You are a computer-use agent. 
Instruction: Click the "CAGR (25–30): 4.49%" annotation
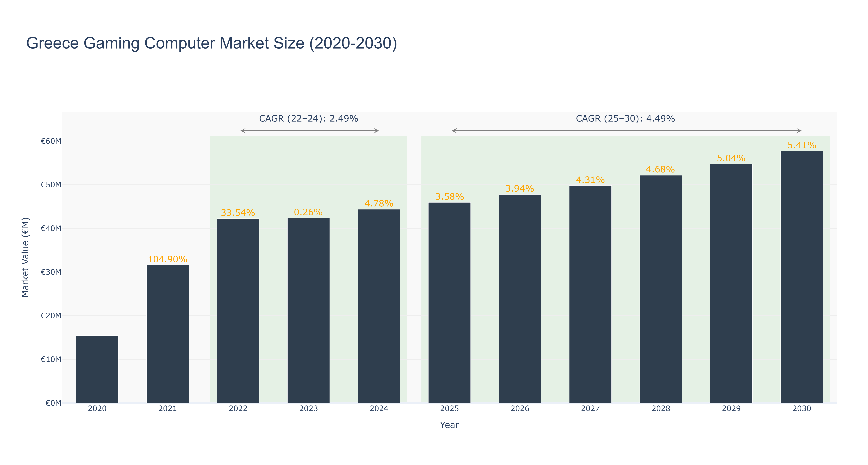pos(625,119)
